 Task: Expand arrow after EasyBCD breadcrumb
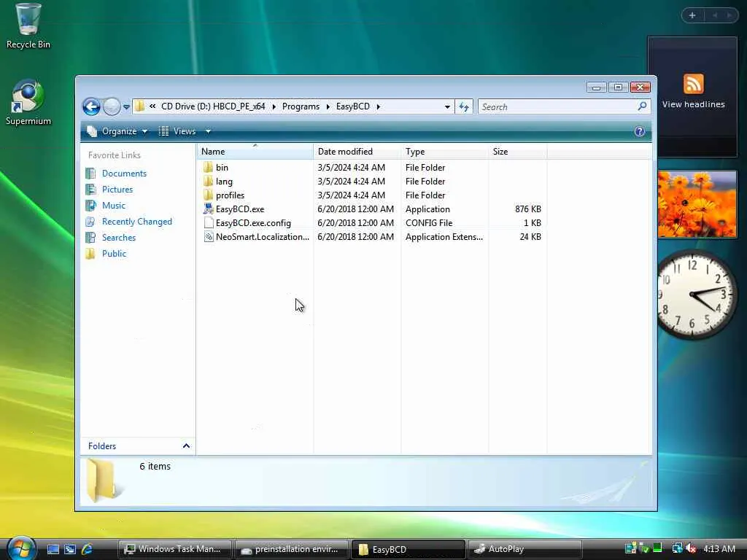(379, 106)
